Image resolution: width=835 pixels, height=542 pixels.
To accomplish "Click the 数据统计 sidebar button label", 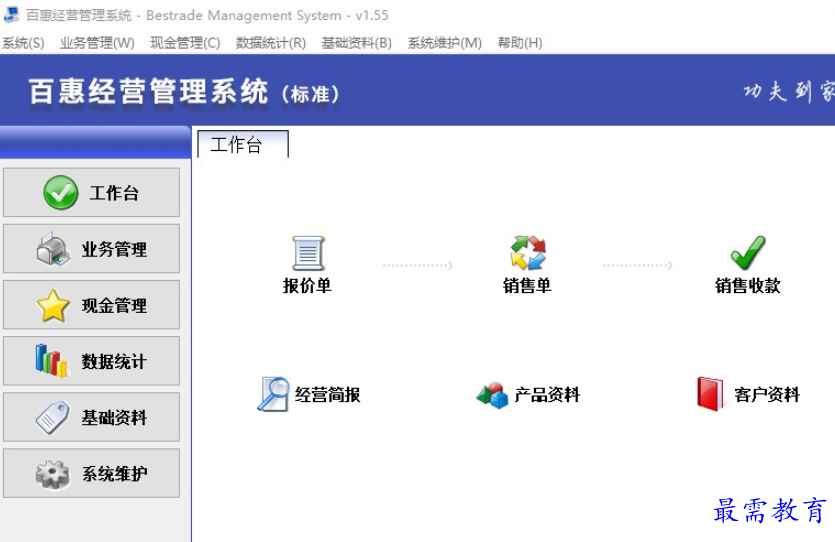I will coord(114,362).
